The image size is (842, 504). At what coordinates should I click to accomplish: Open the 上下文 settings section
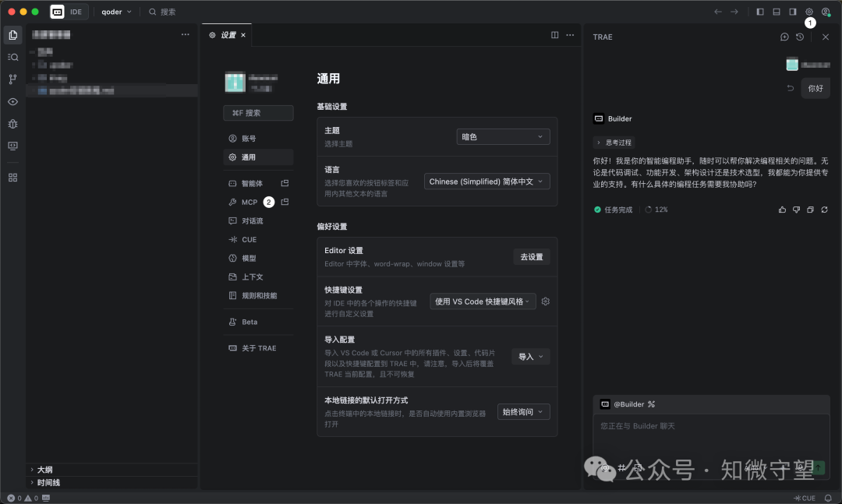(258, 277)
